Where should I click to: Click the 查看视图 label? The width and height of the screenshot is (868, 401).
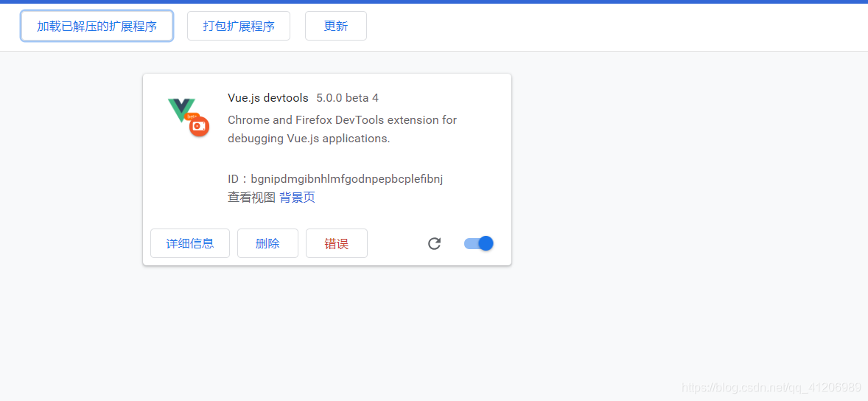coord(251,198)
